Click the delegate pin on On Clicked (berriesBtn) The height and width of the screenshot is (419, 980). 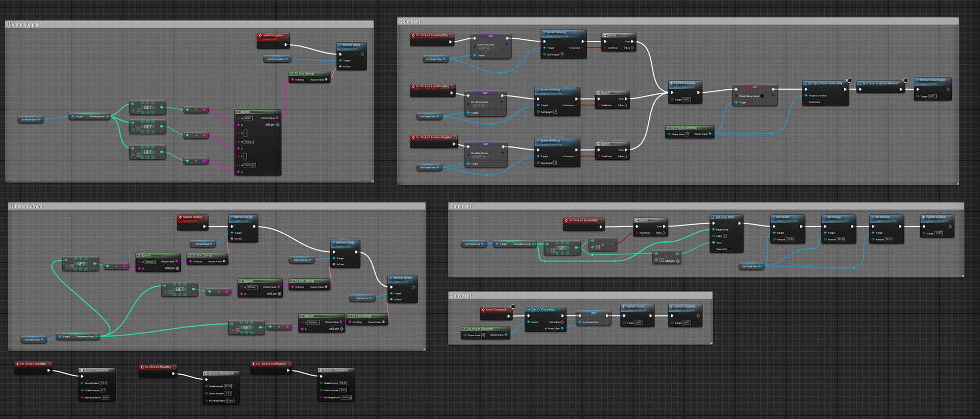pyautogui.click(x=602, y=220)
